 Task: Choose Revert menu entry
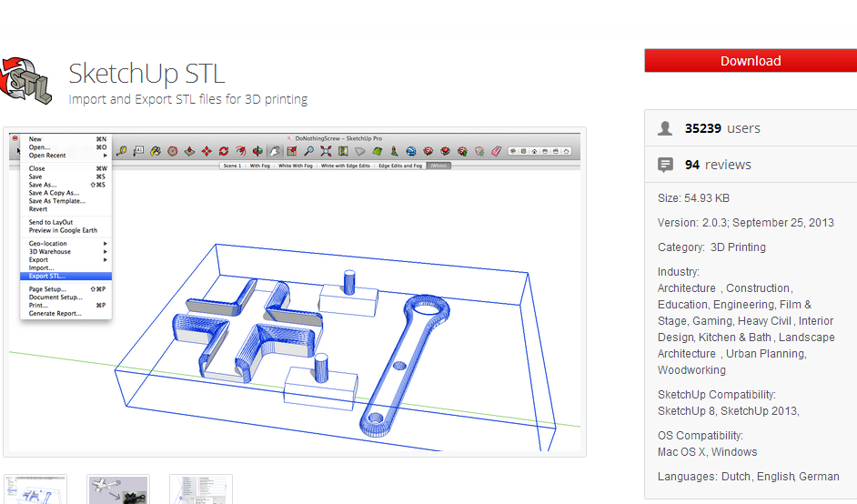(x=66, y=209)
